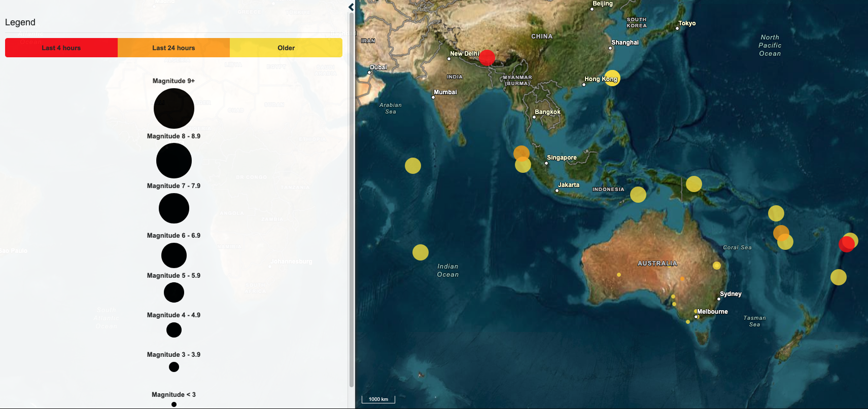
Task: Click the 'Magnitude 7 - 7.9' label
Action: click(173, 186)
